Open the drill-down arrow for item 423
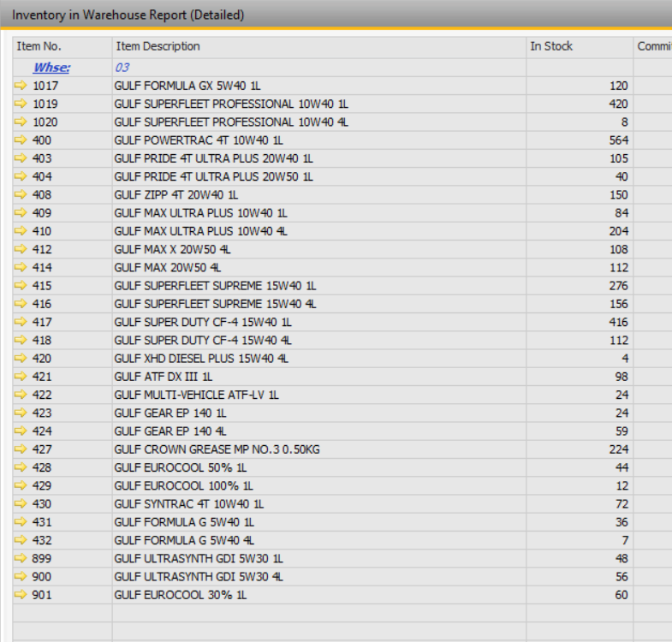The width and height of the screenshot is (672, 642). (x=21, y=413)
